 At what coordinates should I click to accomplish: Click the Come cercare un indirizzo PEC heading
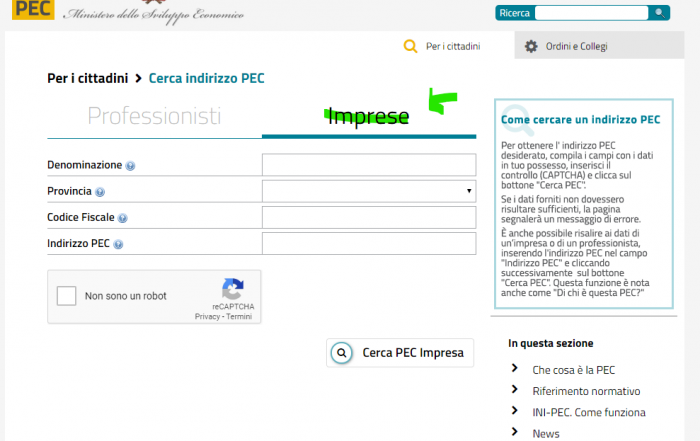coord(580,120)
